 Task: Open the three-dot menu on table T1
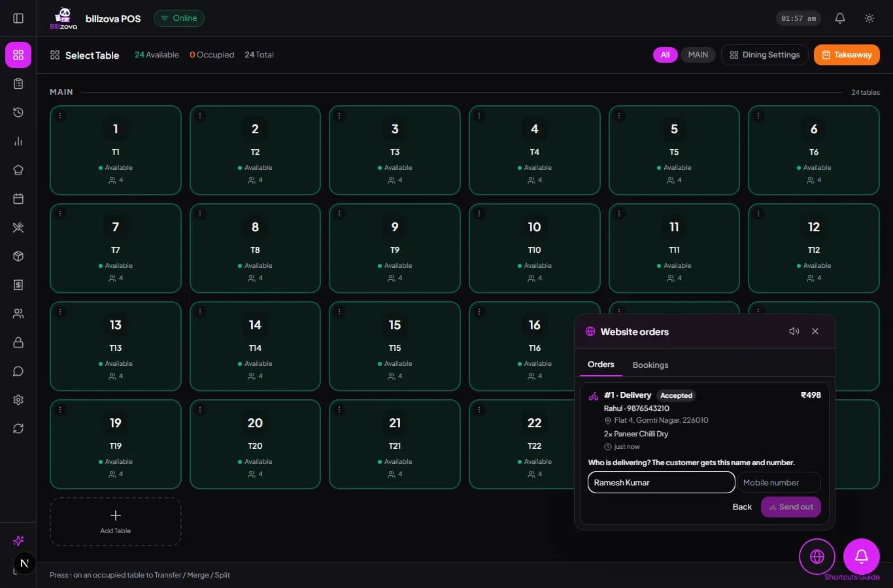click(60, 116)
